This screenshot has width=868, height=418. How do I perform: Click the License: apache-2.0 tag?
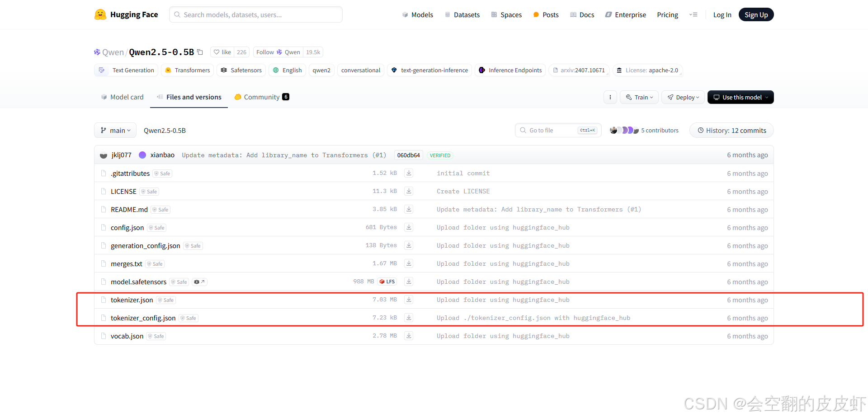tap(648, 70)
